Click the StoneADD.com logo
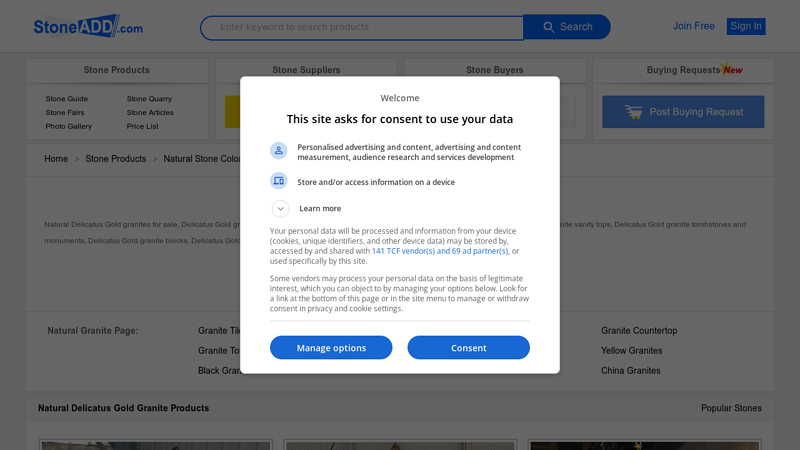Screen dimensions: 800x450 point(88,27)
